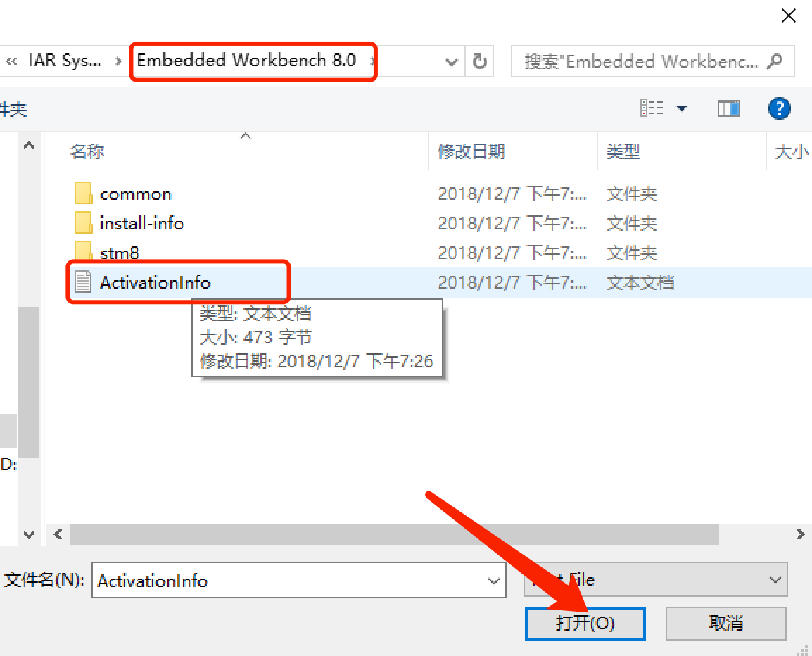
Task: Sort by 修改日期 column header
Action: pyautogui.click(x=471, y=151)
